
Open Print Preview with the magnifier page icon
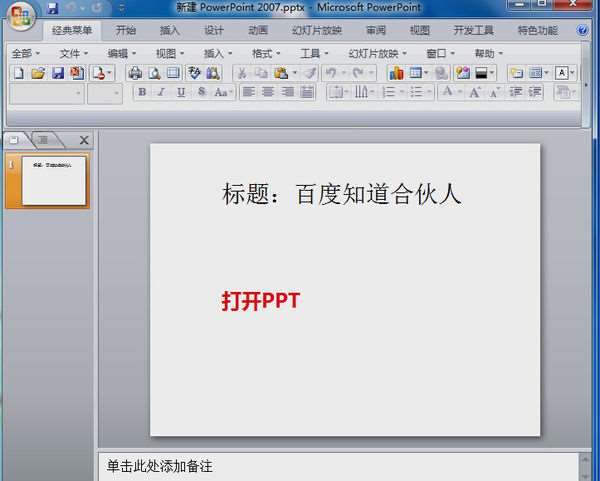(x=154, y=73)
